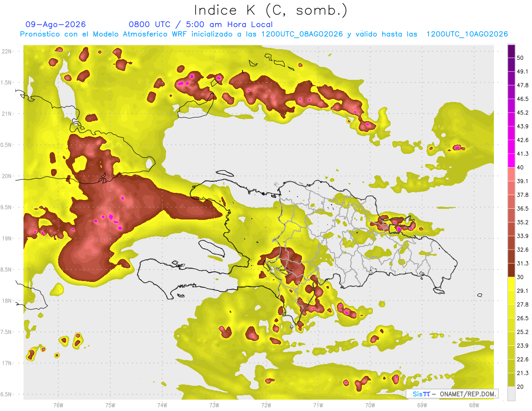
Task: Click the dark brown swatch between 30 and 31.3
Action: (511, 270)
